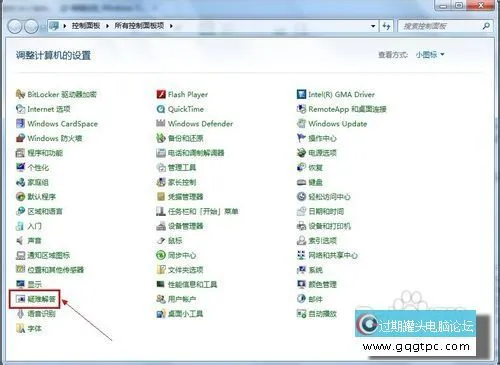Select the 文件夹选项 text
The width and height of the screenshot is (500, 365).
pos(186,270)
